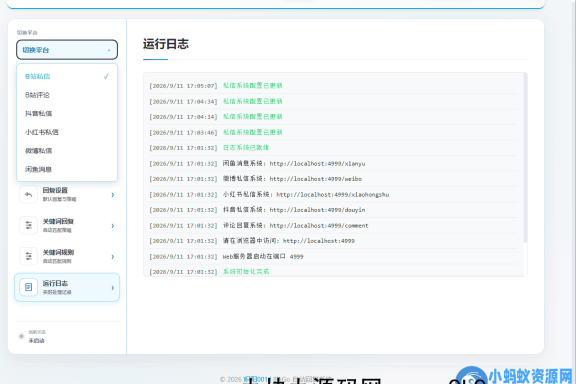Click the log panel vertical scrollbar

coord(525,158)
